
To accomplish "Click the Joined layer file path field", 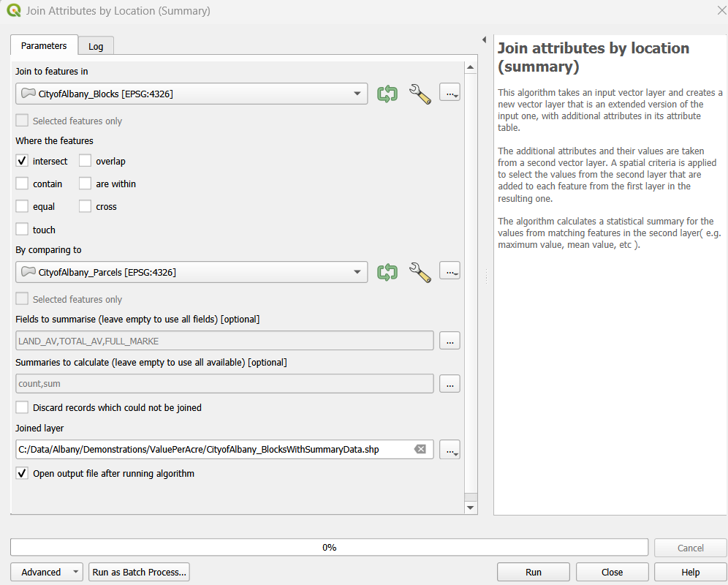I will tap(212, 449).
